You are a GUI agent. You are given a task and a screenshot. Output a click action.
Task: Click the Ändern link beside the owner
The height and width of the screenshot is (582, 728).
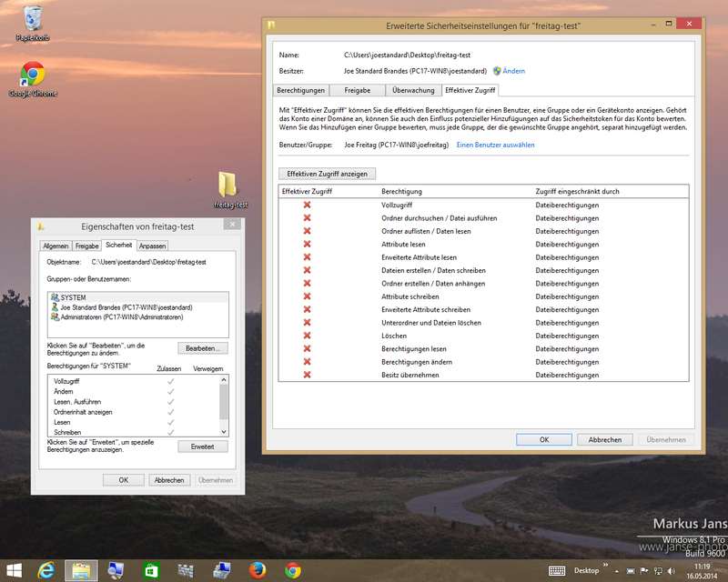click(513, 71)
